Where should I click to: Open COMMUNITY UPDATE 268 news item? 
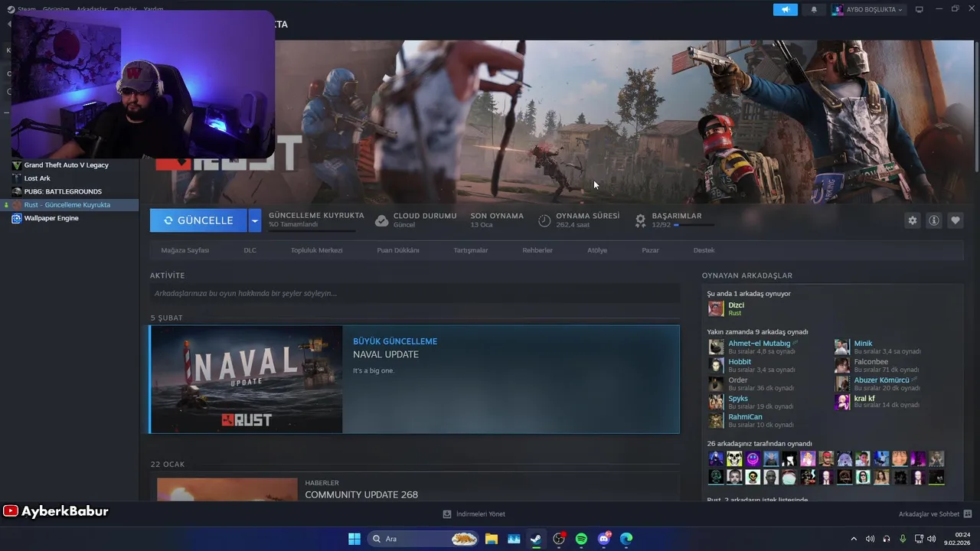361,495
